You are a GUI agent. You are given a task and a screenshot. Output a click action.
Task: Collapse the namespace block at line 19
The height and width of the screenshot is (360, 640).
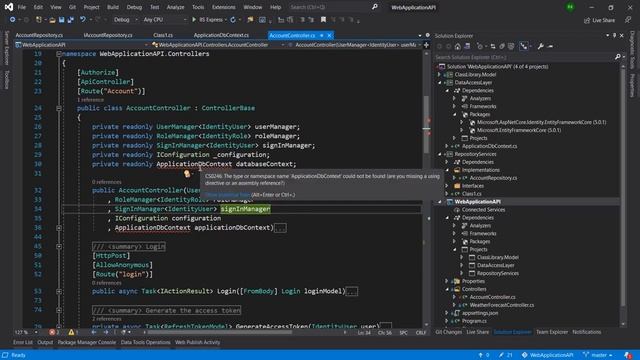59,54
